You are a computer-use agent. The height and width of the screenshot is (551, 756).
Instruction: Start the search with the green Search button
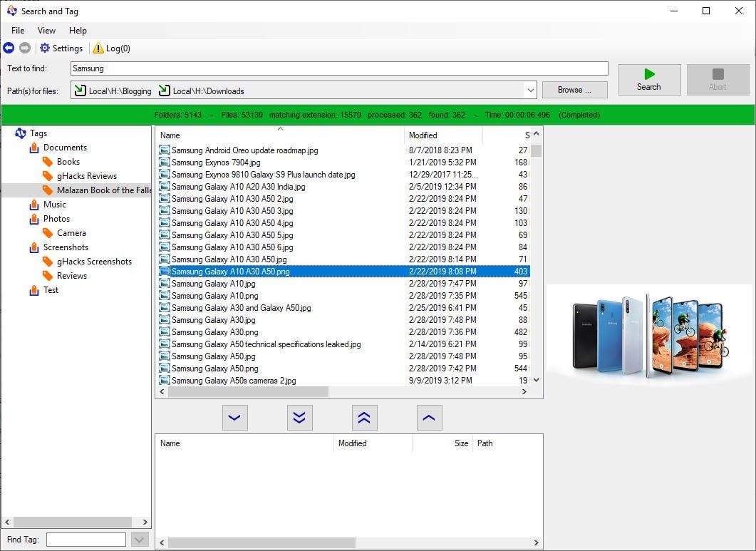click(x=649, y=80)
